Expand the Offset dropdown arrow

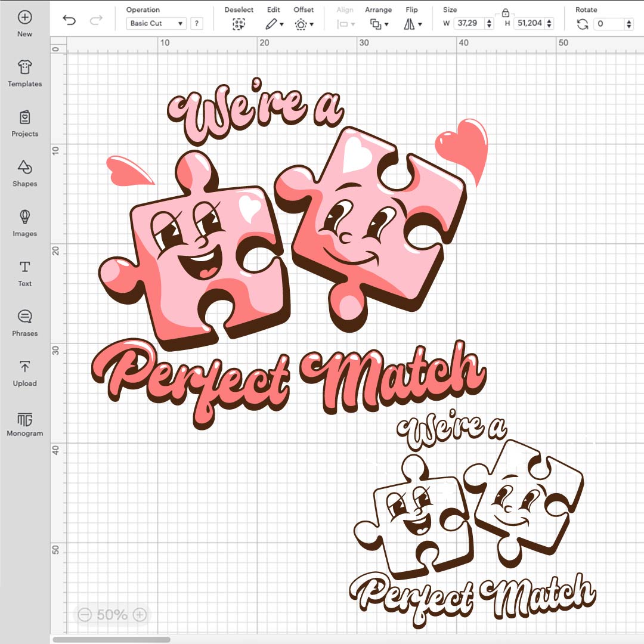312,24
